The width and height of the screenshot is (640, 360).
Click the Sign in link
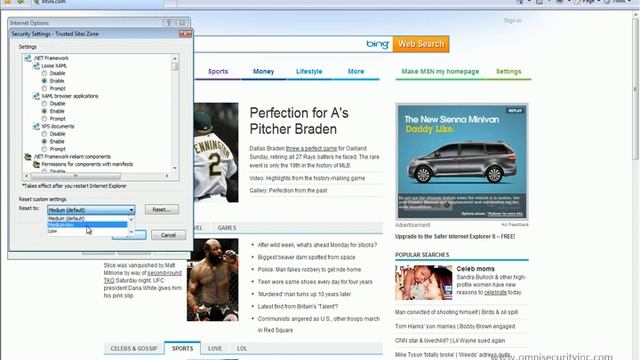point(512,20)
